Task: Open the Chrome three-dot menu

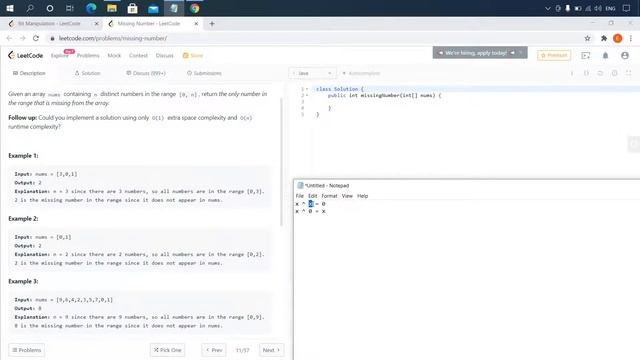Action: pyautogui.click(x=631, y=38)
